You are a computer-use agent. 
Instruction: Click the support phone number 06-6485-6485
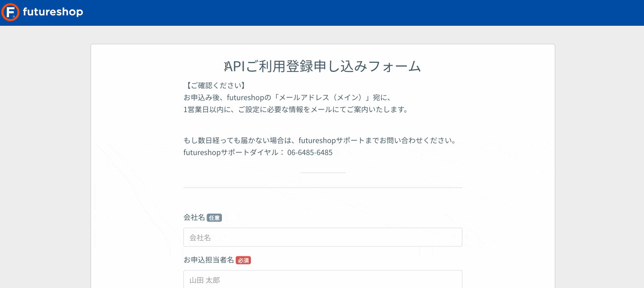tap(310, 152)
